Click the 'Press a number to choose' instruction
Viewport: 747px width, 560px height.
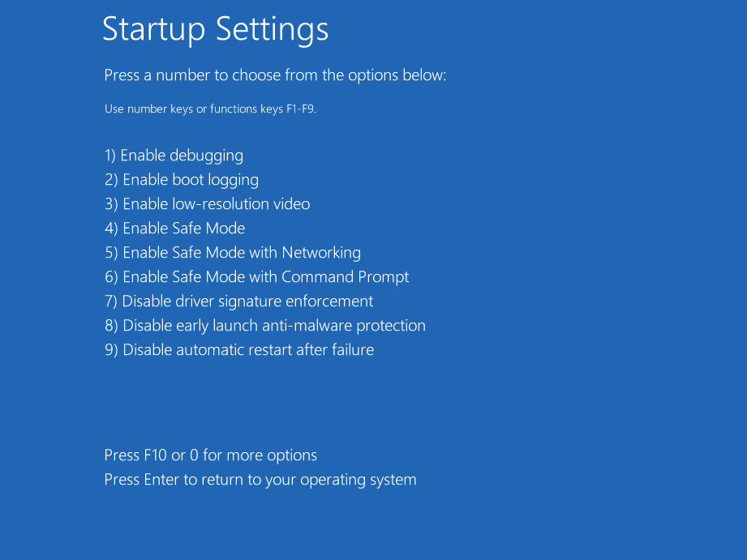(x=275, y=75)
